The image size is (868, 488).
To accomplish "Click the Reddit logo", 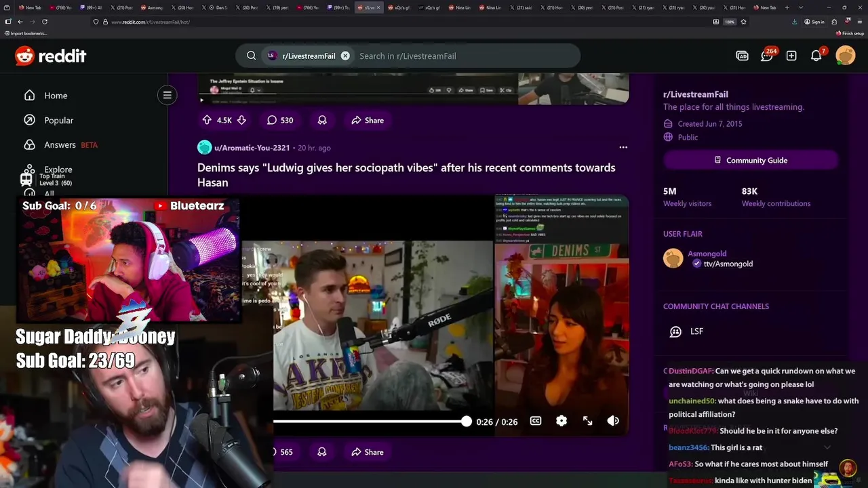I will [51, 56].
